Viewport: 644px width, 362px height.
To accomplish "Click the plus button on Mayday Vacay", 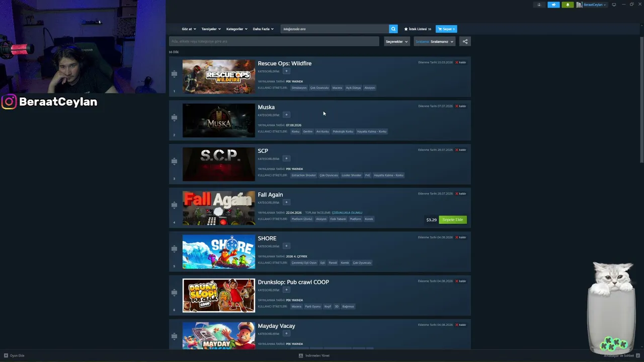I will tap(286, 333).
